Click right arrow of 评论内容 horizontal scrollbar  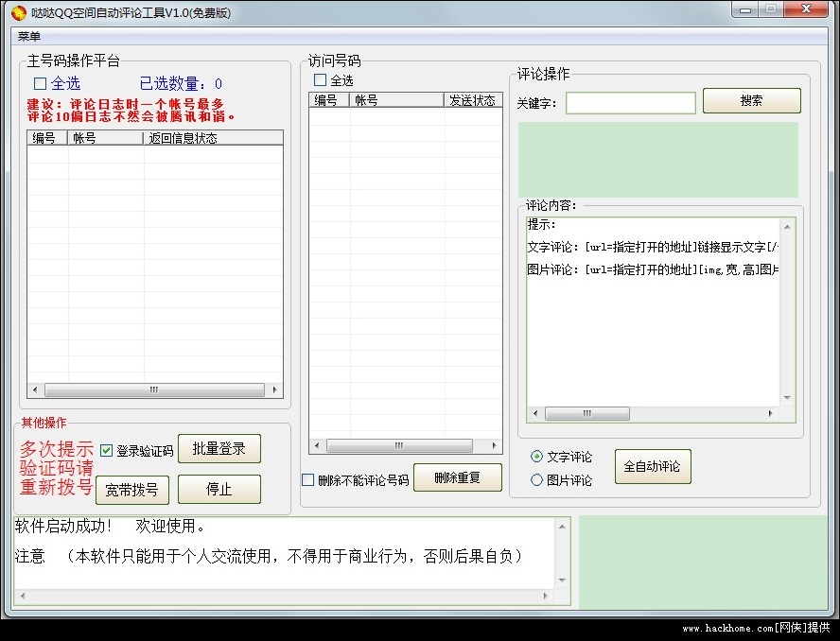pyautogui.click(x=770, y=413)
